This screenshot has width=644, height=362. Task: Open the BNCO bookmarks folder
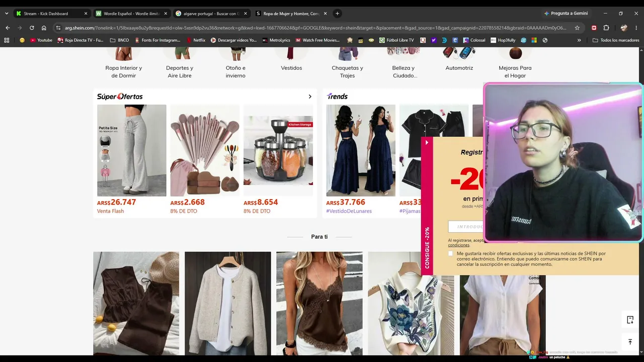coord(119,40)
